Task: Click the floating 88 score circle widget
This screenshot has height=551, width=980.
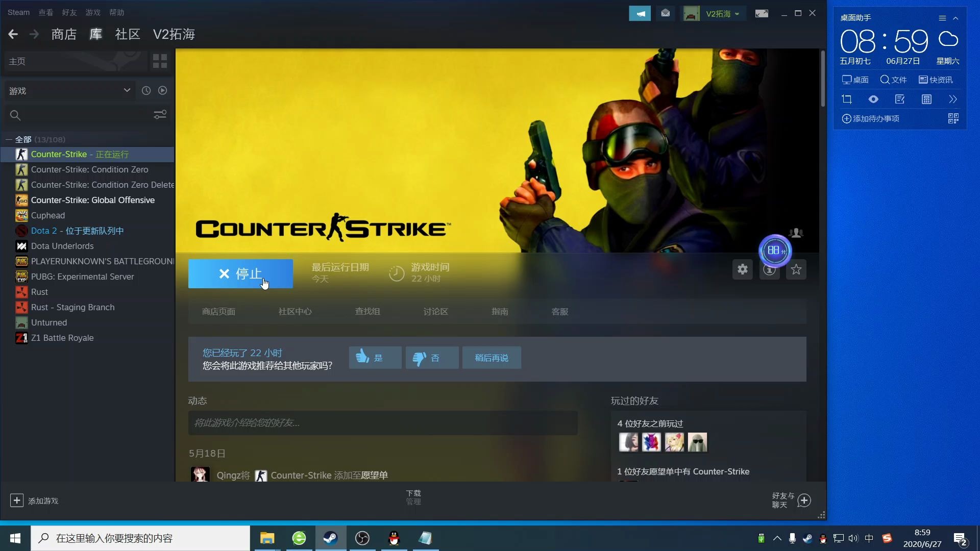Action: click(x=775, y=251)
